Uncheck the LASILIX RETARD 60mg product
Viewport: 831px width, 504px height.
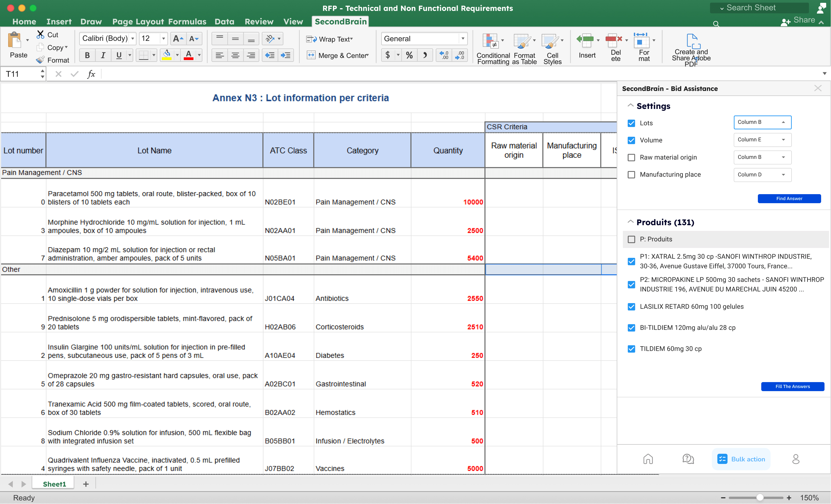coord(631,307)
